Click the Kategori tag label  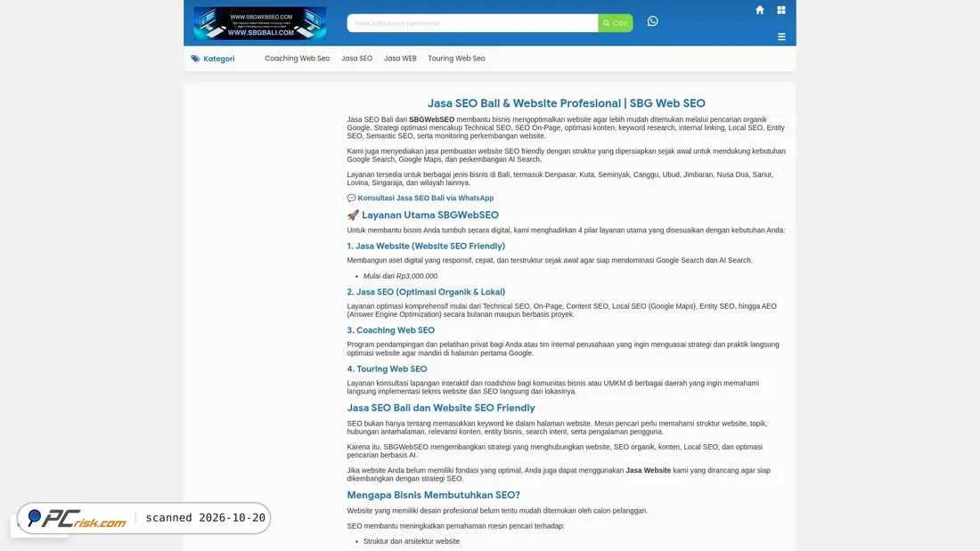pyautogui.click(x=219, y=59)
